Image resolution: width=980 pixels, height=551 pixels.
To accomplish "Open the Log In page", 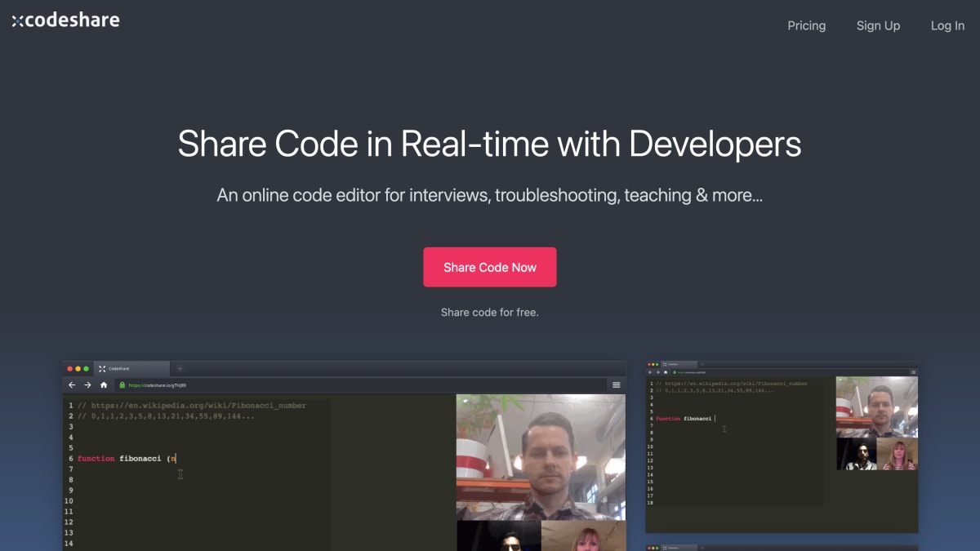I will [x=947, y=25].
